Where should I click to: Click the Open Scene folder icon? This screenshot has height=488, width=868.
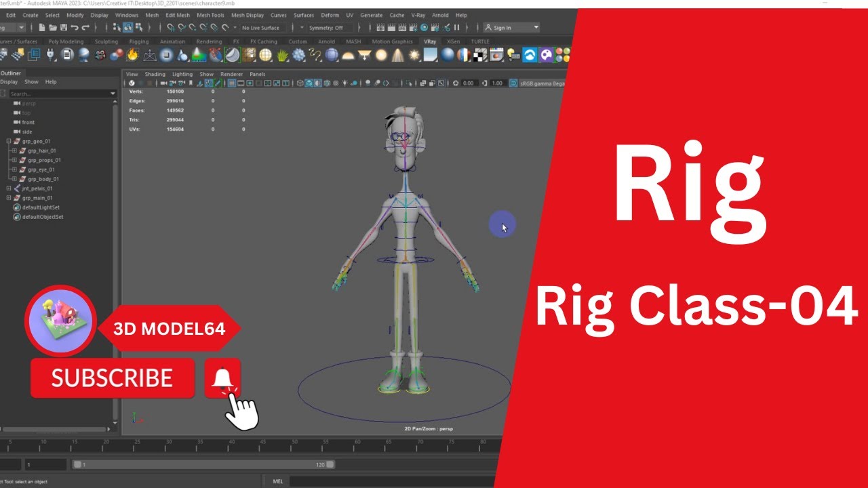pos(53,28)
